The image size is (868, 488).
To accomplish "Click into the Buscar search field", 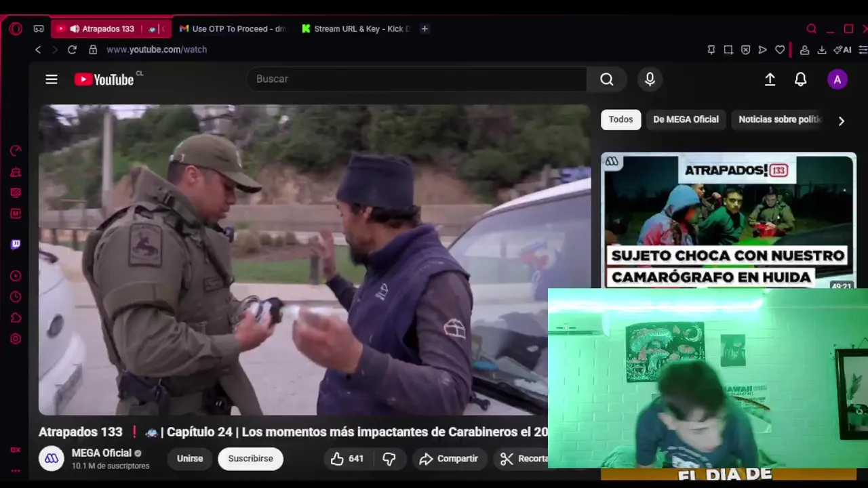I will coord(417,79).
